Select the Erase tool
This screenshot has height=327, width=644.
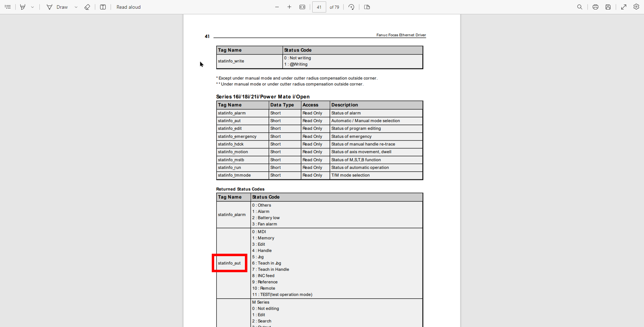(x=87, y=7)
